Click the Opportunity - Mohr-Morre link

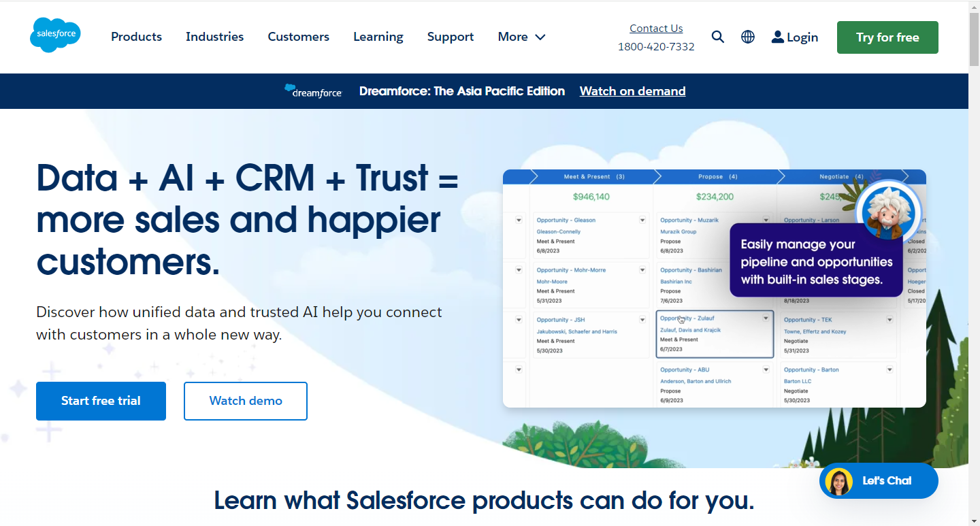tap(571, 270)
